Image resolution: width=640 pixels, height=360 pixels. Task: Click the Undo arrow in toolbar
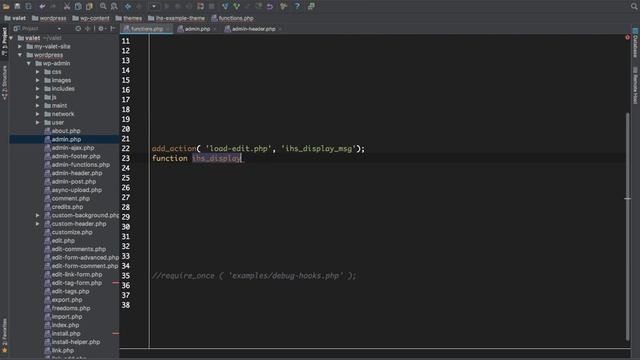tap(42, 6)
